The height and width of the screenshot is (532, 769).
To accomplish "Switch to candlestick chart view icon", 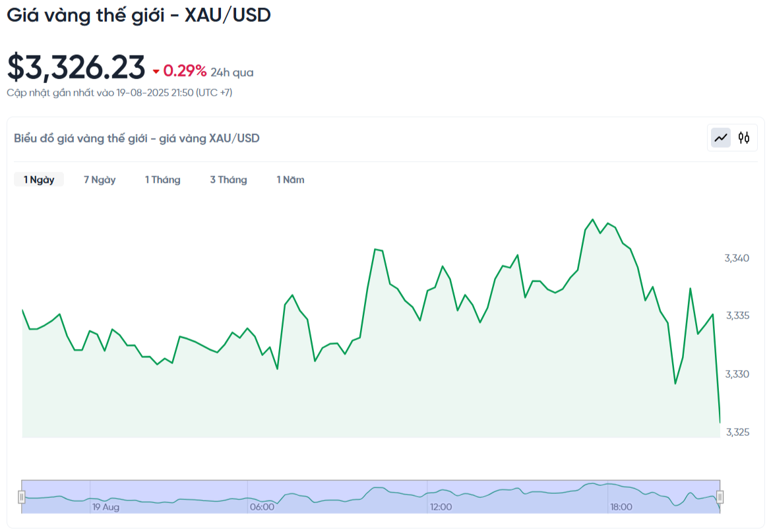I will (x=743, y=138).
